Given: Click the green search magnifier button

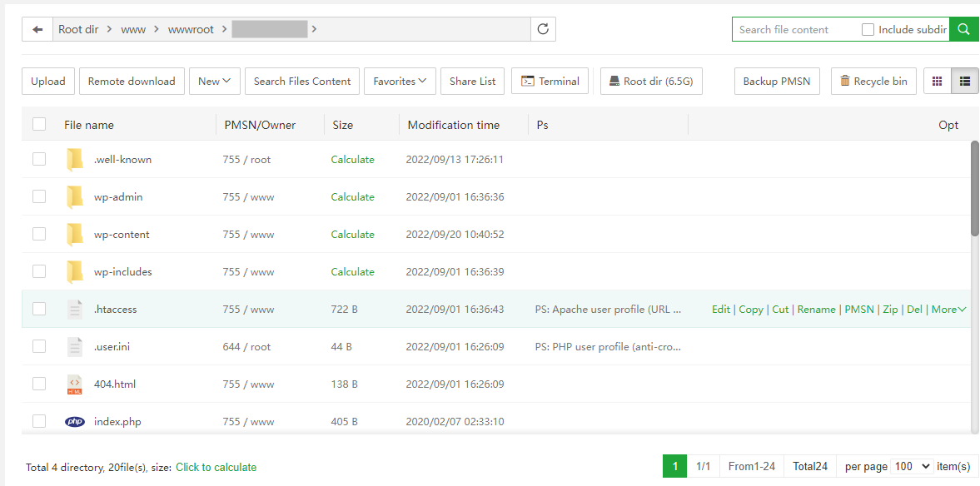Looking at the screenshot, I should click(963, 29).
